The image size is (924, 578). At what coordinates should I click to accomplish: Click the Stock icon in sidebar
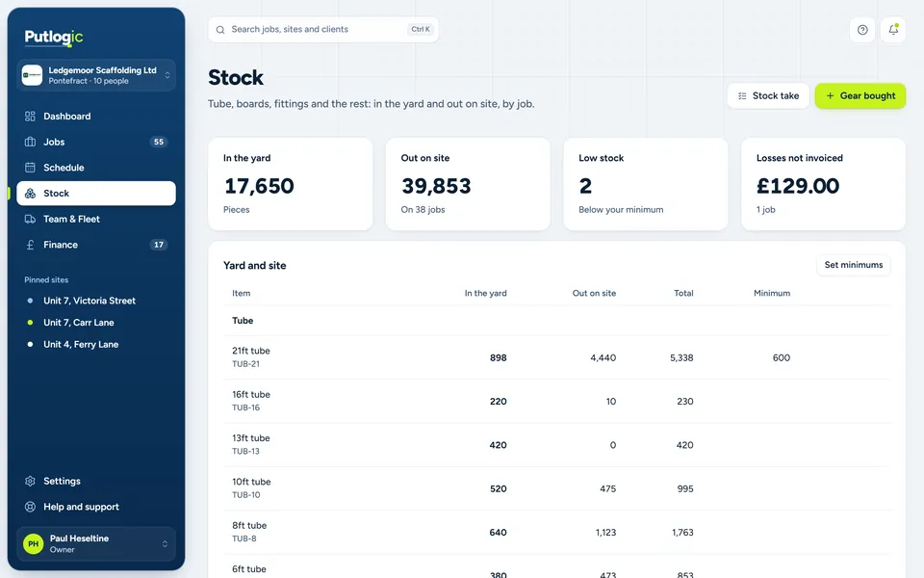[30, 194]
